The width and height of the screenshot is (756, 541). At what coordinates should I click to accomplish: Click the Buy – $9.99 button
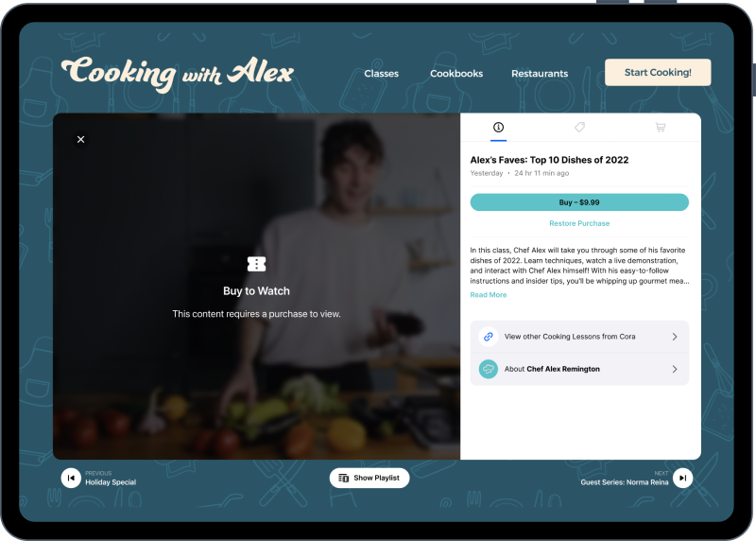coord(579,202)
